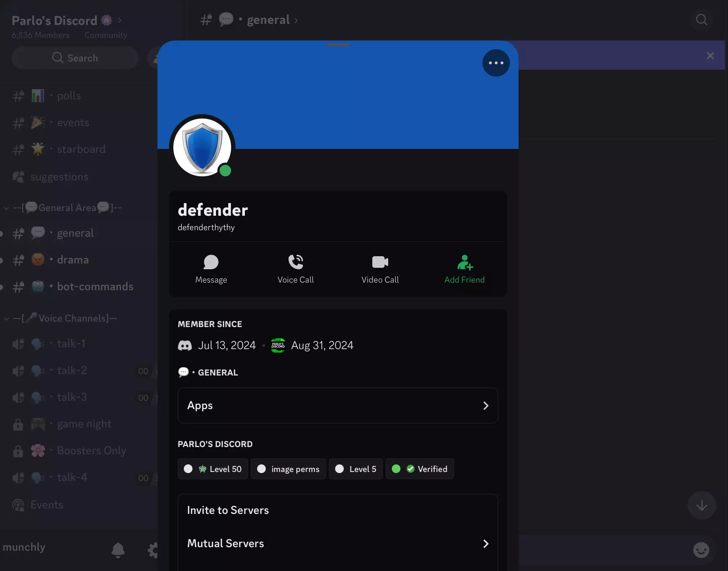Open Invite to Servers

click(x=338, y=510)
